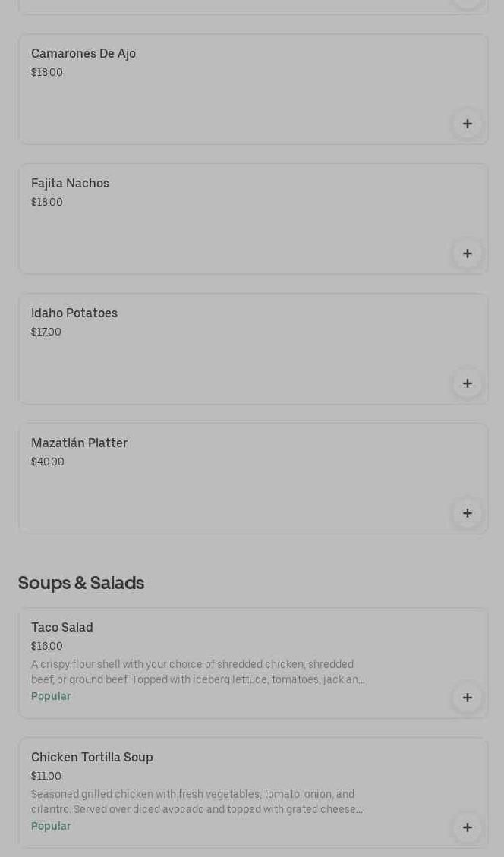Click the Taco Salad description text
The image size is (504, 857).
pos(197,672)
